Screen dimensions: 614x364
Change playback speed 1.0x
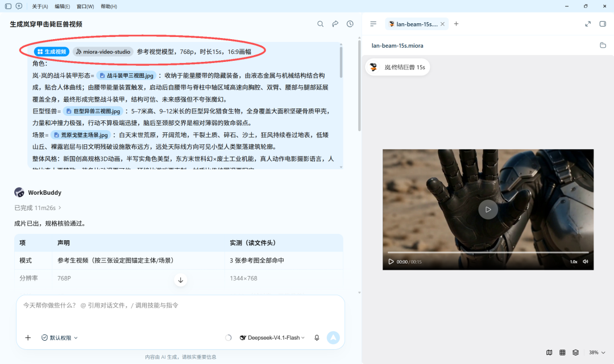pos(574,262)
